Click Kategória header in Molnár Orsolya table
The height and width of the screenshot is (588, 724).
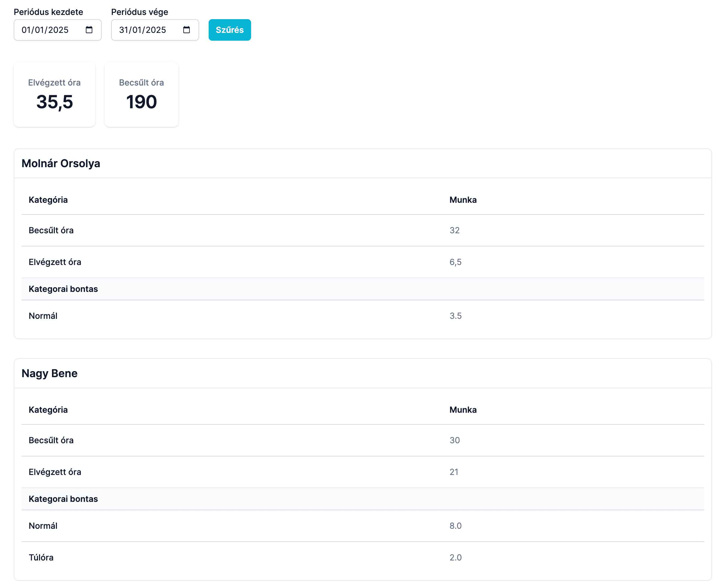tap(48, 200)
